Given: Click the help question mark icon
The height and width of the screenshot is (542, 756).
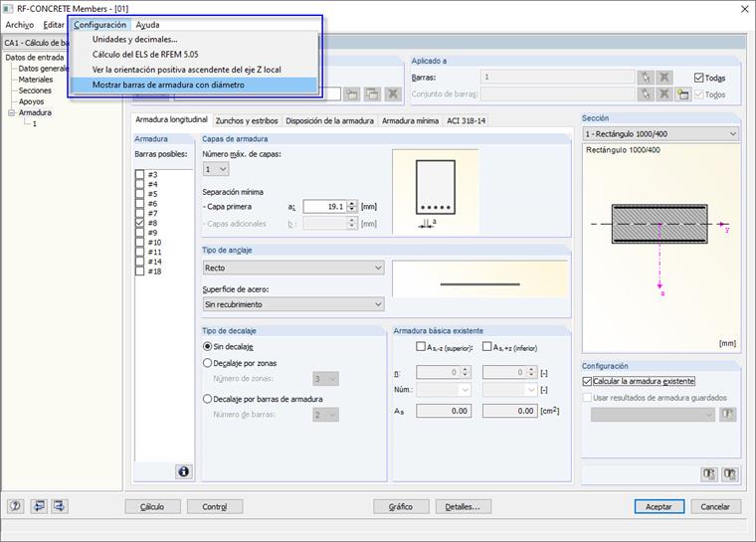Looking at the screenshot, I should click(16, 506).
